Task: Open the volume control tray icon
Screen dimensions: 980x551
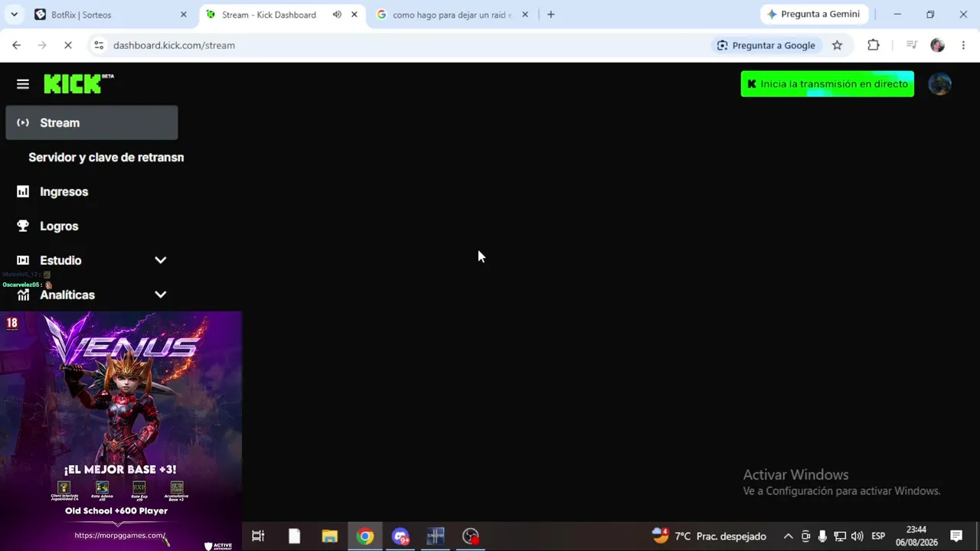Action: [857, 536]
